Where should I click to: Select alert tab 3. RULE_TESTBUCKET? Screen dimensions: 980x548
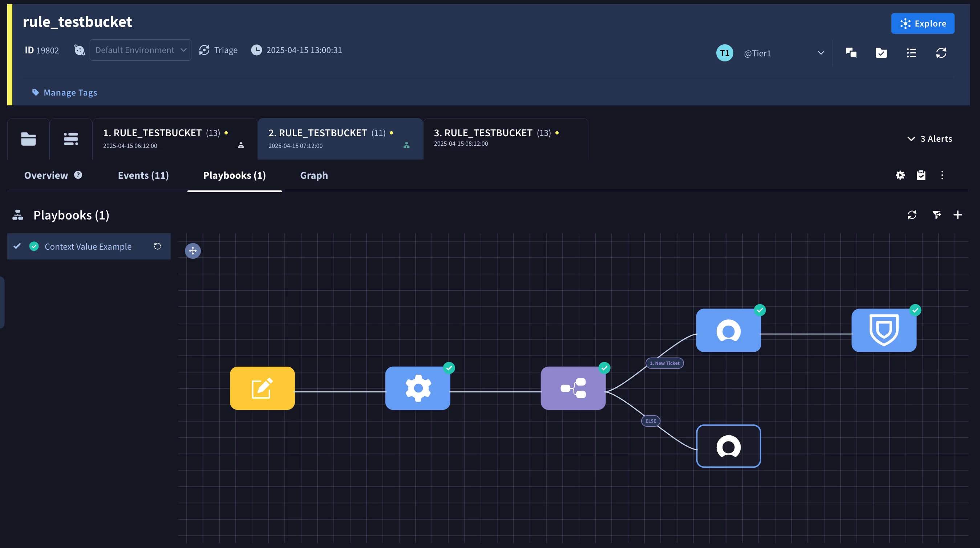(506, 139)
